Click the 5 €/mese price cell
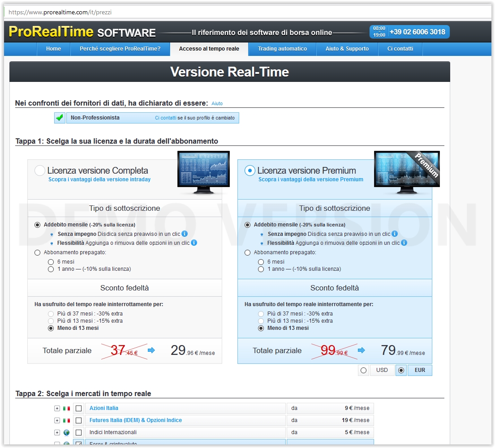The height and width of the screenshot is (448, 495). click(x=330, y=432)
